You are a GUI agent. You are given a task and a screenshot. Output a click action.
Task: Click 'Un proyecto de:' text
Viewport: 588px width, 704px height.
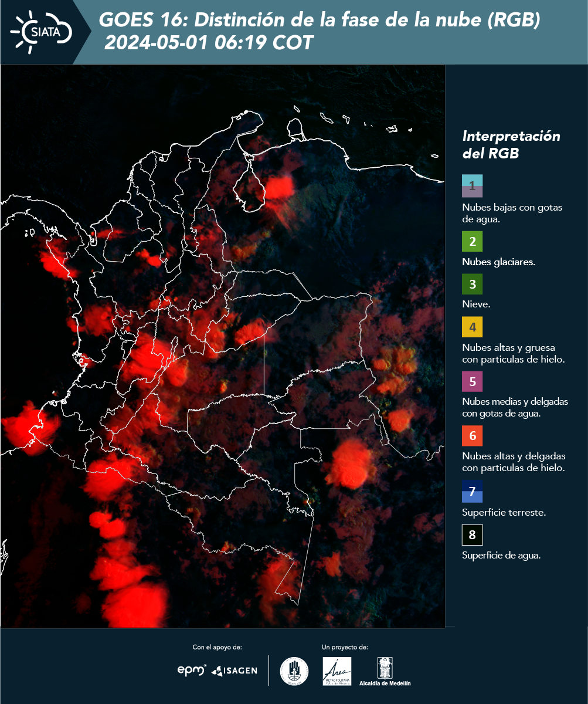coord(345,647)
